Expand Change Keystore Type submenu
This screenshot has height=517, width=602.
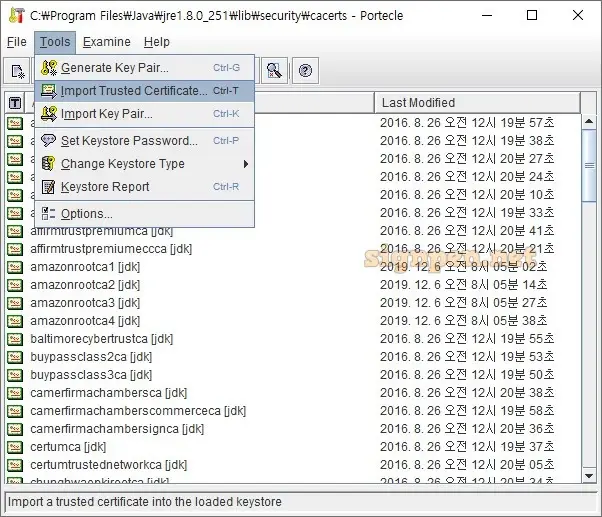click(144, 164)
